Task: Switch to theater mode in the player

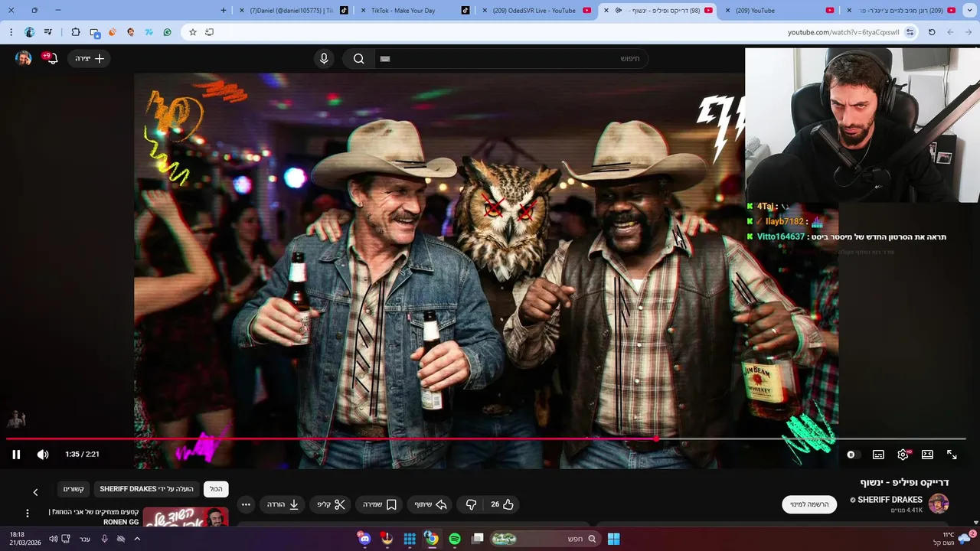Action: pos(927,455)
